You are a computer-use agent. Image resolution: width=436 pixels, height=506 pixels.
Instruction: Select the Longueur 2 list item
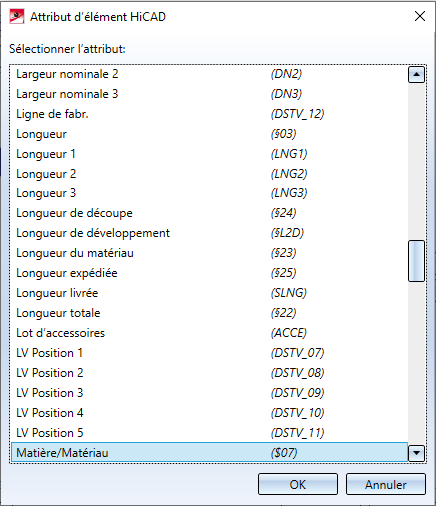point(209,174)
